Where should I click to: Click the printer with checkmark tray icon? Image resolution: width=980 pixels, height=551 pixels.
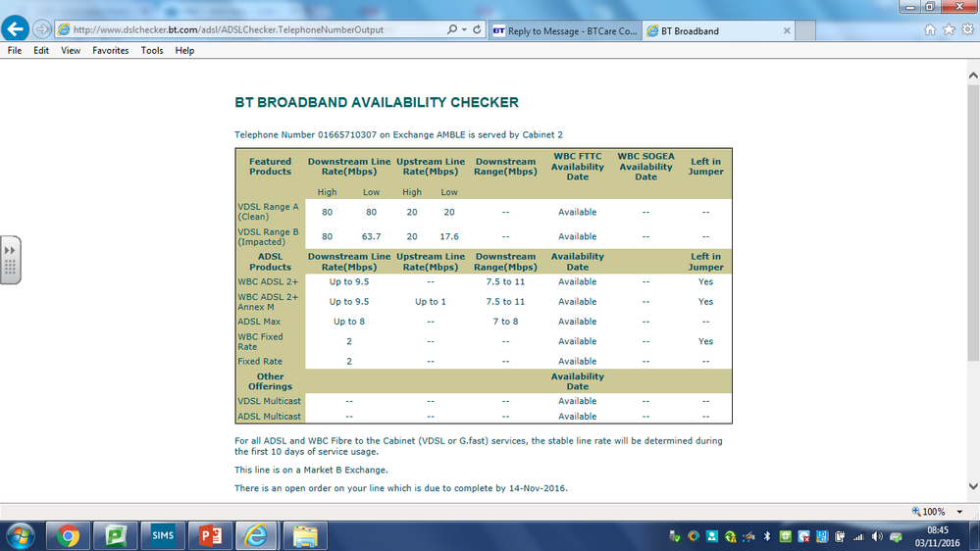click(x=896, y=536)
